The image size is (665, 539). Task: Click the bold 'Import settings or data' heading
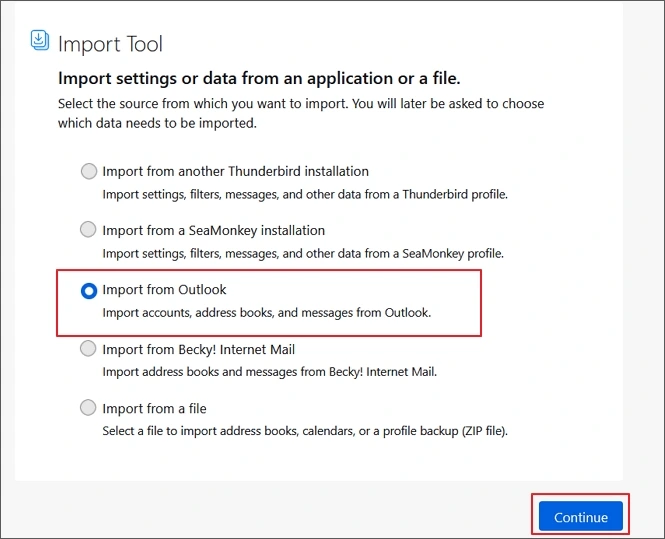[259, 78]
